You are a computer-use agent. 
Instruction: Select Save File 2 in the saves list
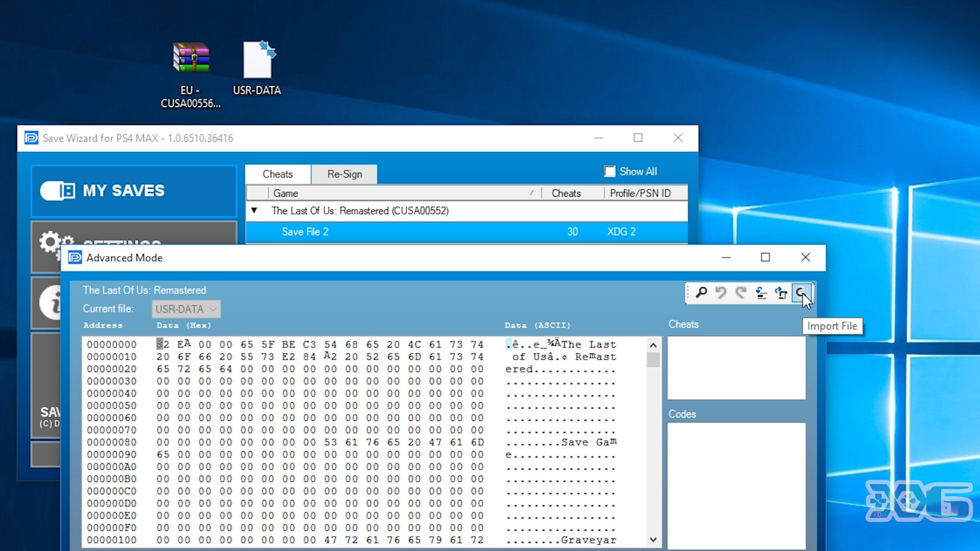[305, 231]
